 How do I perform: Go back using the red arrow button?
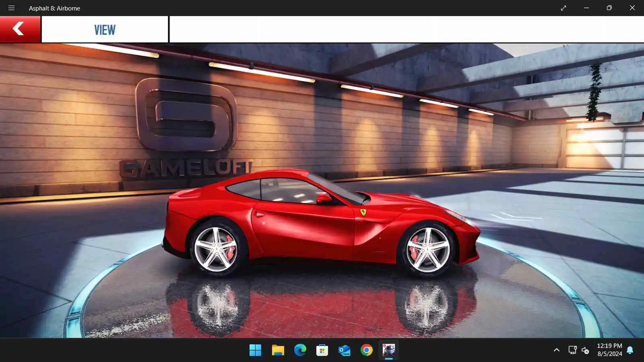(20, 29)
